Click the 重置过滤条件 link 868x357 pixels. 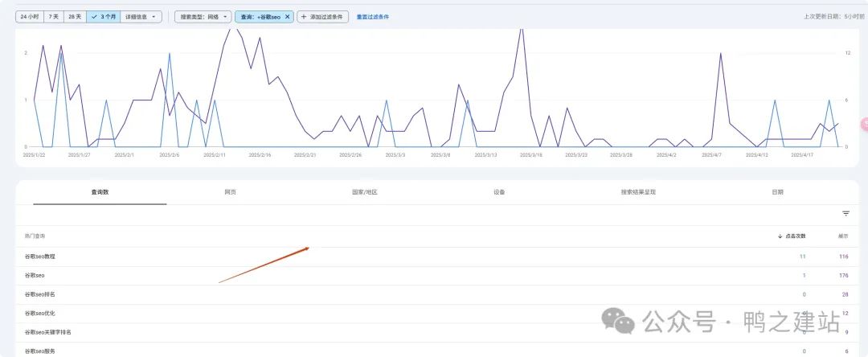tap(373, 17)
